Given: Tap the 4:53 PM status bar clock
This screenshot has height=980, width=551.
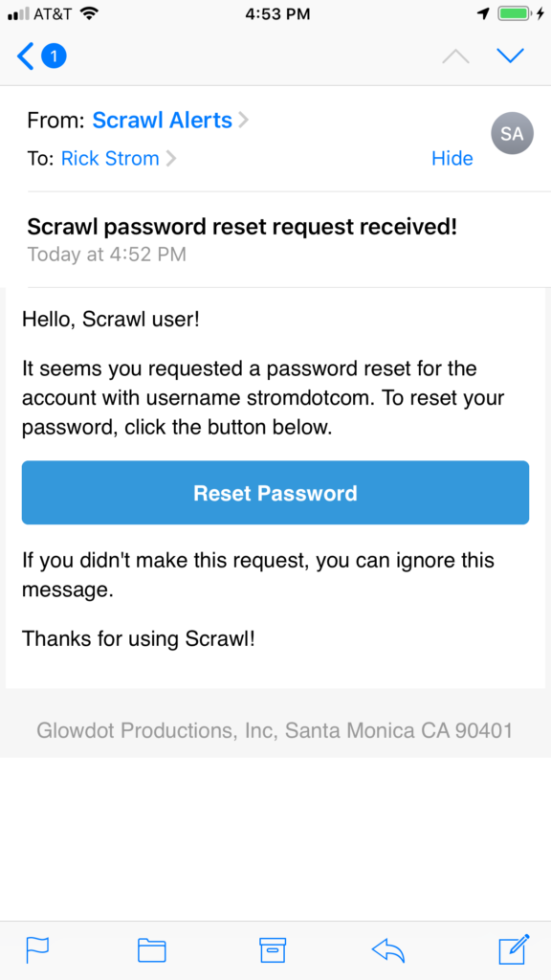Looking at the screenshot, I should [x=277, y=14].
